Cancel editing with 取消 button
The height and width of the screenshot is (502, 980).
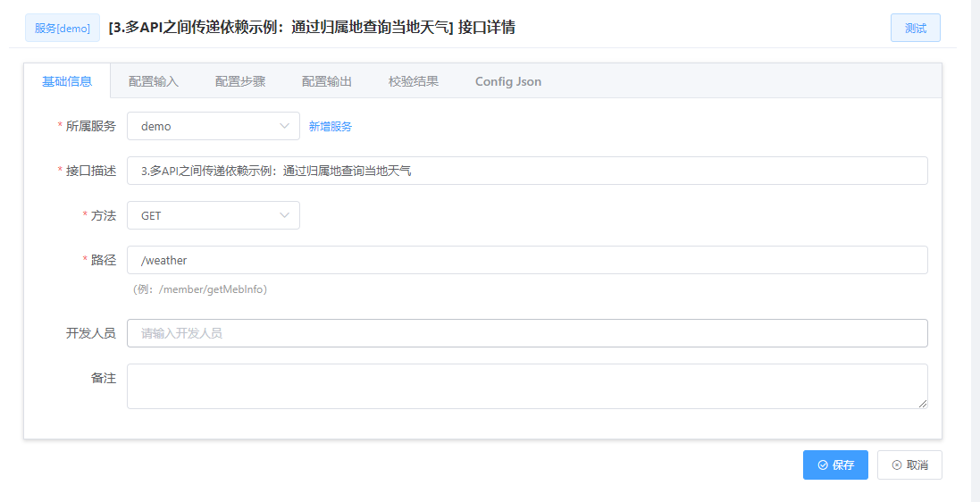click(909, 465)
